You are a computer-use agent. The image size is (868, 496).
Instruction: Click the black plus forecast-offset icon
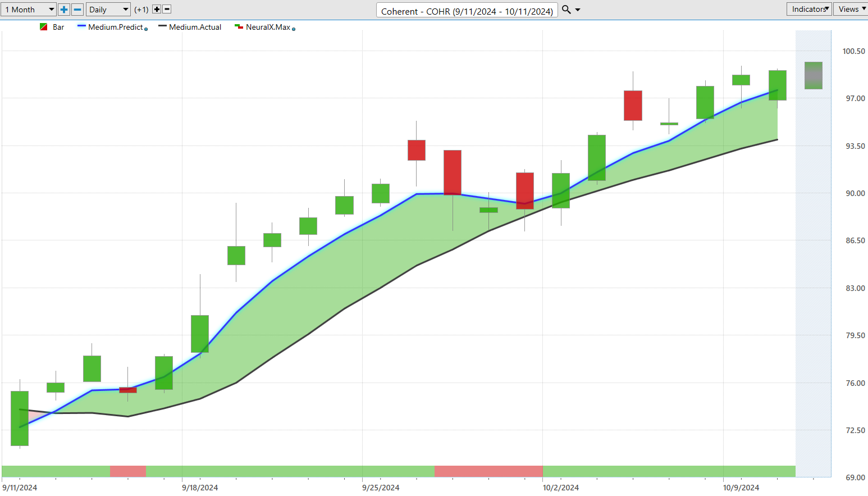coord(157,10)
